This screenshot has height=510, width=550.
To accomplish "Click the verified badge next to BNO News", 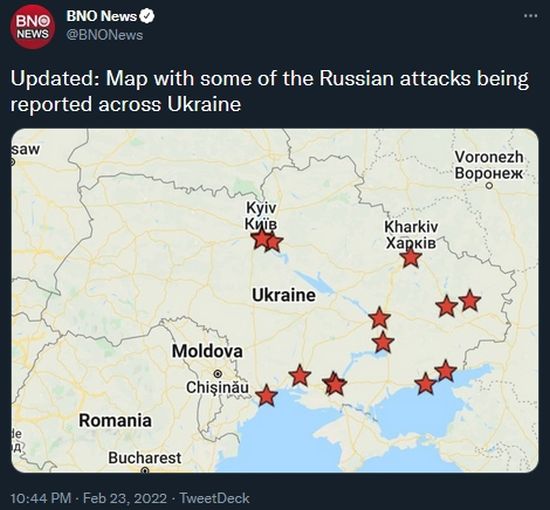I will click(x=147, y=16).
